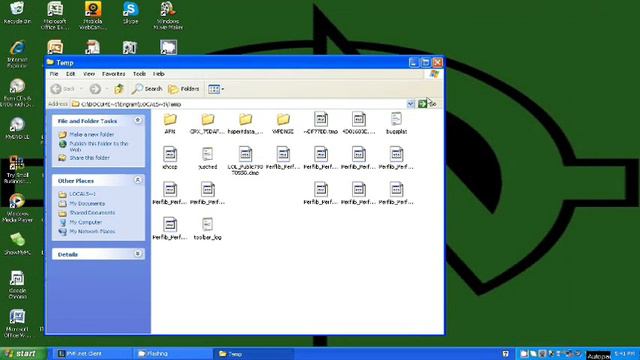Open the View menu
This screenshot has width=640, height=360.
[89, 74]
